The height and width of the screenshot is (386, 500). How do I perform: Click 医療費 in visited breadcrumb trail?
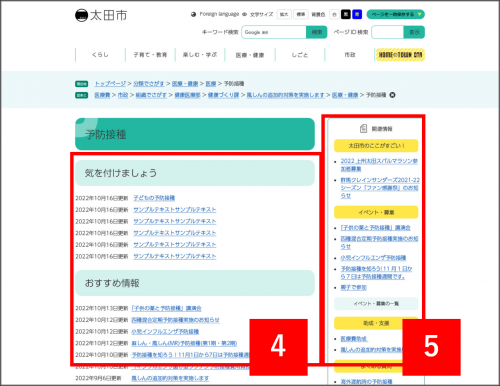point(102,95)
